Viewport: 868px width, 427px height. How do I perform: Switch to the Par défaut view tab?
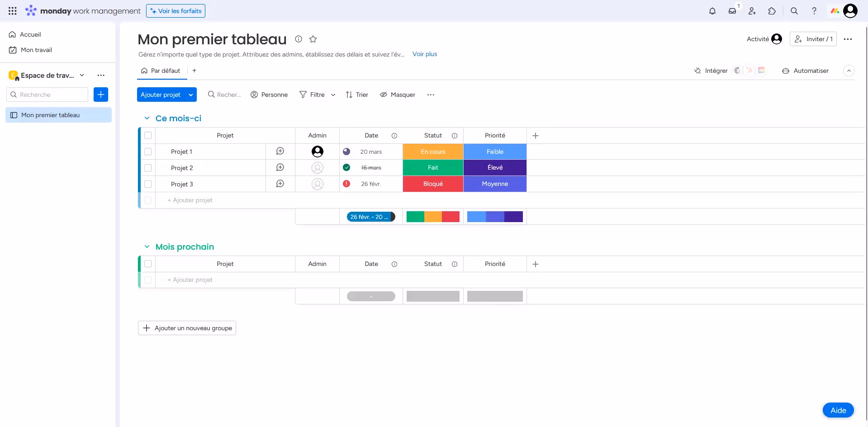(x=161, y=71)
